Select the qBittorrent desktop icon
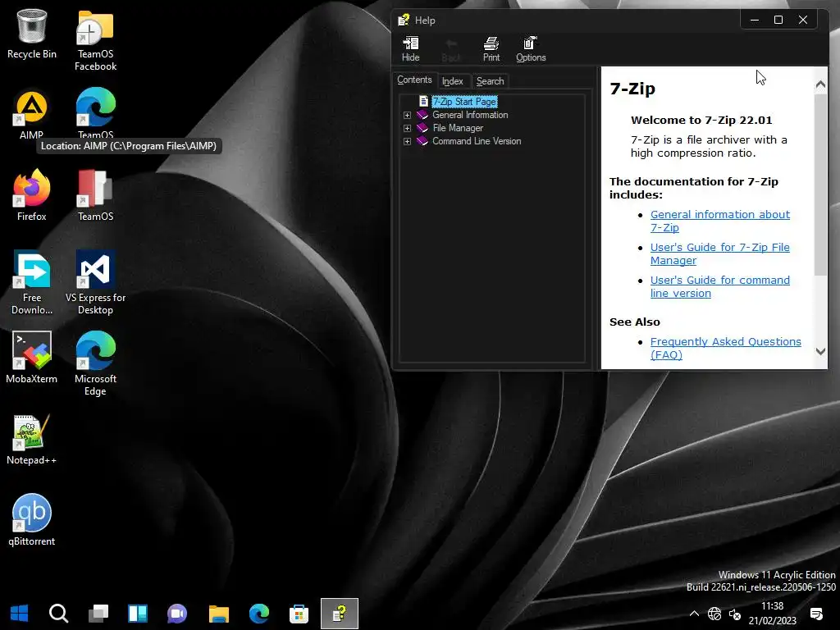 [32, 520]
